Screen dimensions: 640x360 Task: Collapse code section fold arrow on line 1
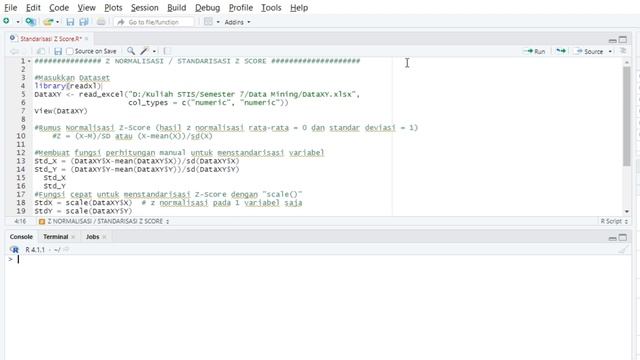29,61
